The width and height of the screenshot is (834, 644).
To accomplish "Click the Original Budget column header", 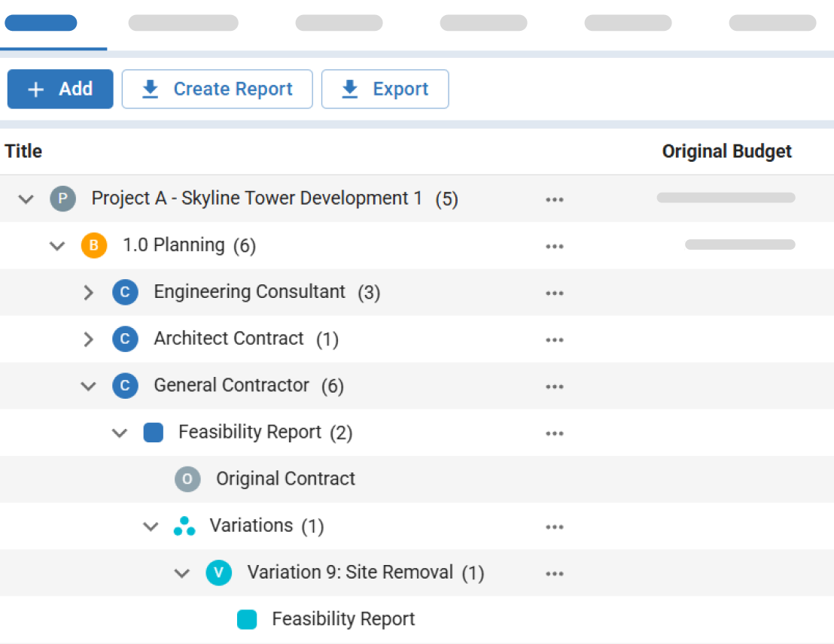I will pyautogui.click(x=726, y=151).
